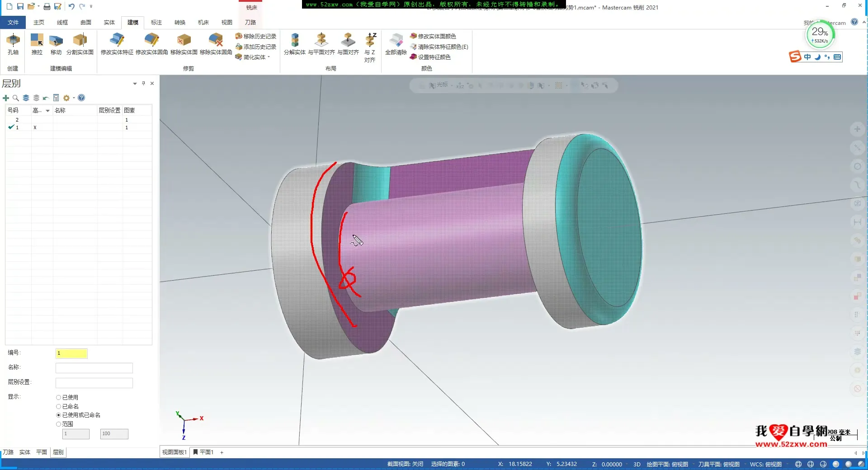The height and width of the screenshot is (470, 868).
Task: Add a new level with plus icon
Action: pos(6,98)
